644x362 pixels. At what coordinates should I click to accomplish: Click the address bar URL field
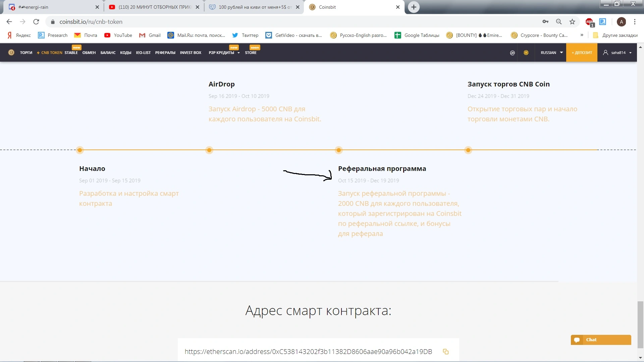coord(295,22)
